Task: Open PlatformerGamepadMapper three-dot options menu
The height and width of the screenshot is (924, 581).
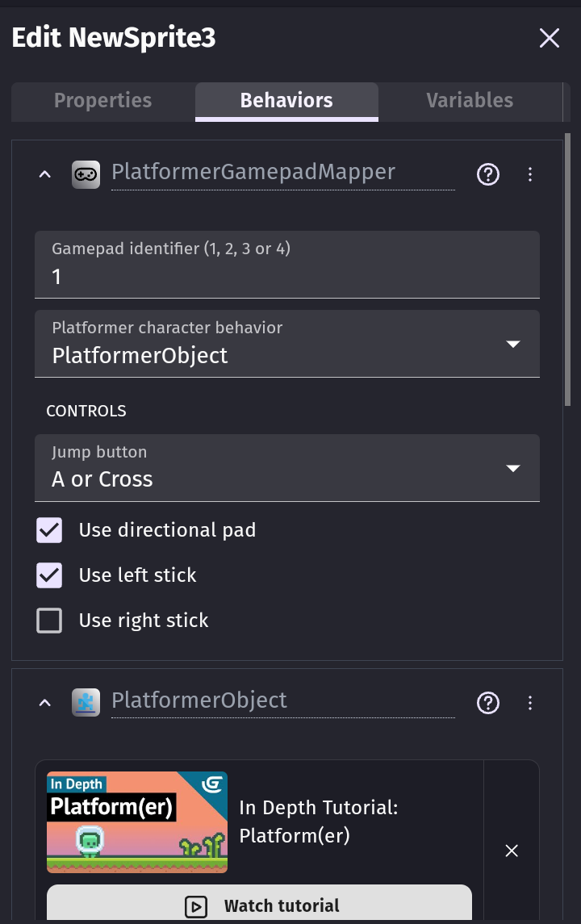Action: point(530,174)
